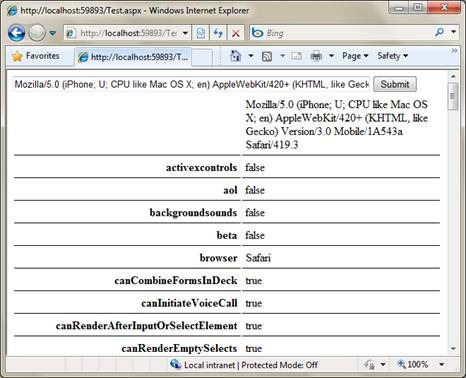This screenshot has height=378, width=466.
Task: Open a new blank tab
Action: tap(202, 57)
